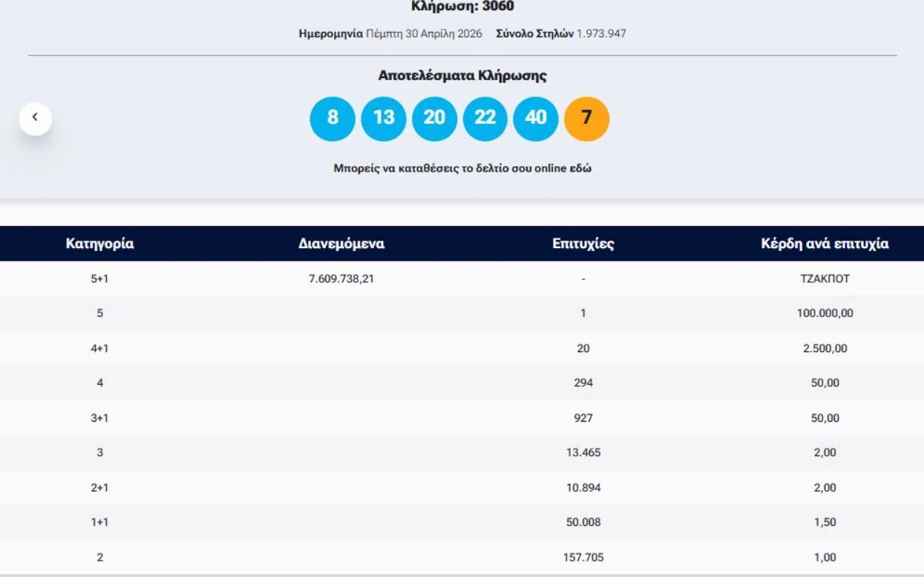The width and height of the screenshot is (924, 577).
Task: Click the 100.000,00 winnings value
Action: click(x=825, y=313)
